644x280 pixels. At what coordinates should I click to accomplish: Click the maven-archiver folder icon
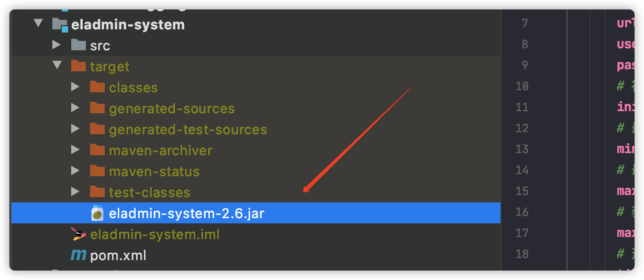click(97, 150)
